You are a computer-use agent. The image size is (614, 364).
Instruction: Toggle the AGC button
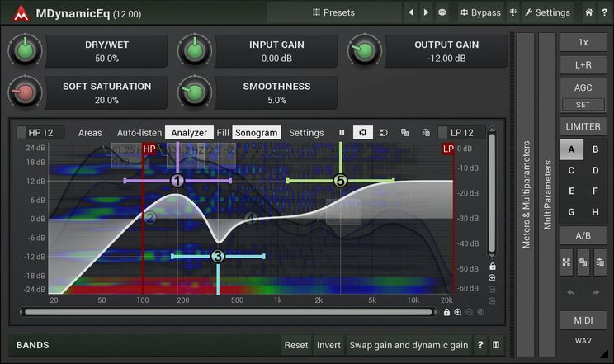pos(583,87)
